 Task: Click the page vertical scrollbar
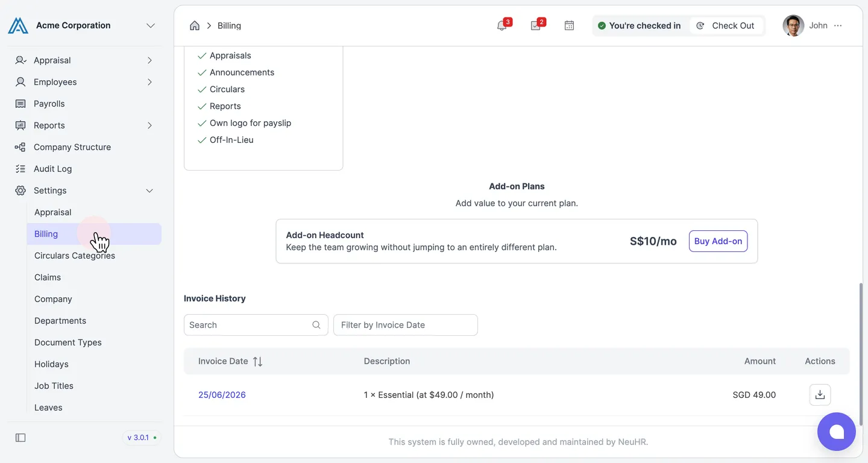pyautogui.click(x=861, y=354)
